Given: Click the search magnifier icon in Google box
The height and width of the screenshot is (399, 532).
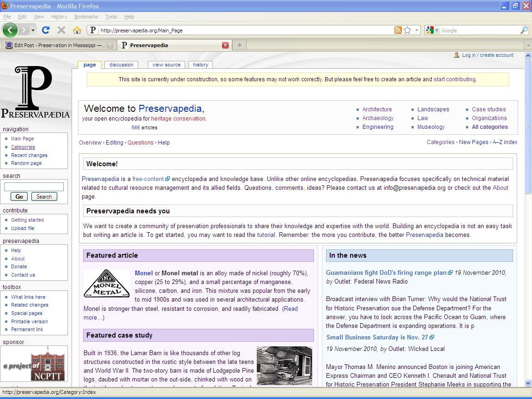Looking at the screenshot, I should click(524, 30).
